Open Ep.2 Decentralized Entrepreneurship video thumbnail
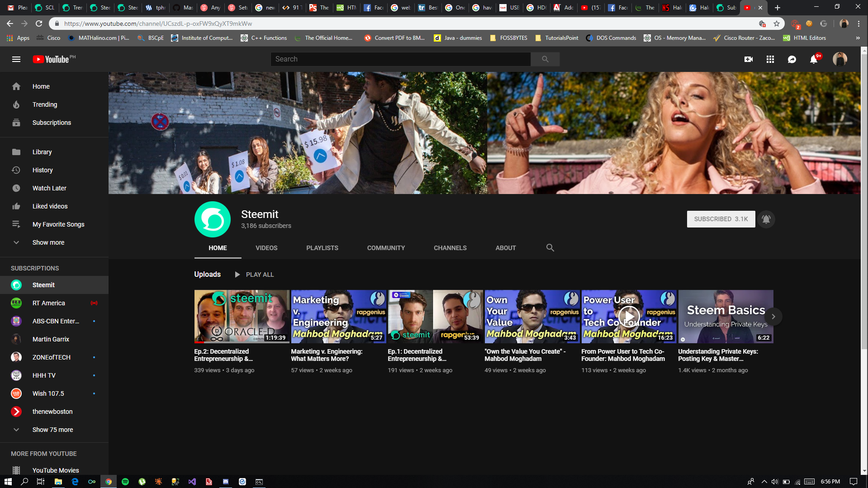 242,317
